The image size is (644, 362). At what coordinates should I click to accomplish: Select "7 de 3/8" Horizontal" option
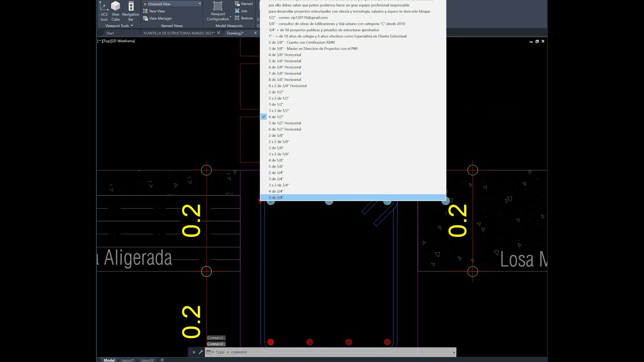click(x=353, y=73)
